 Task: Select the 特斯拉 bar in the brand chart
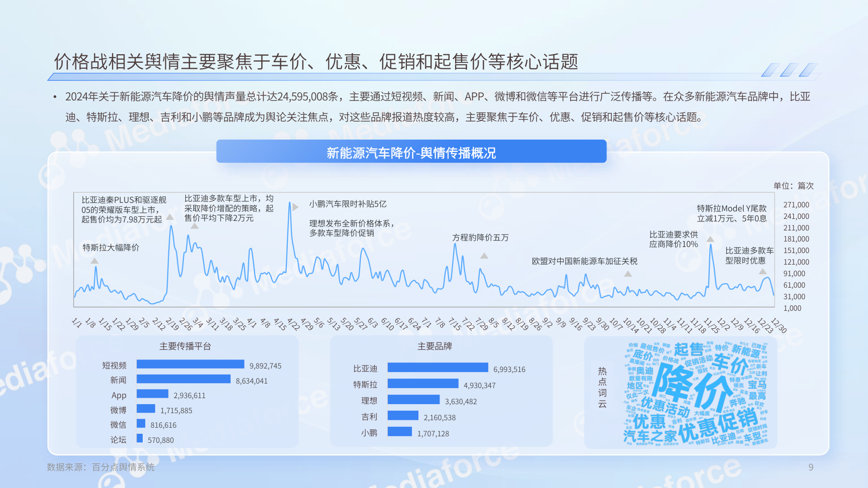click(423, 384)
